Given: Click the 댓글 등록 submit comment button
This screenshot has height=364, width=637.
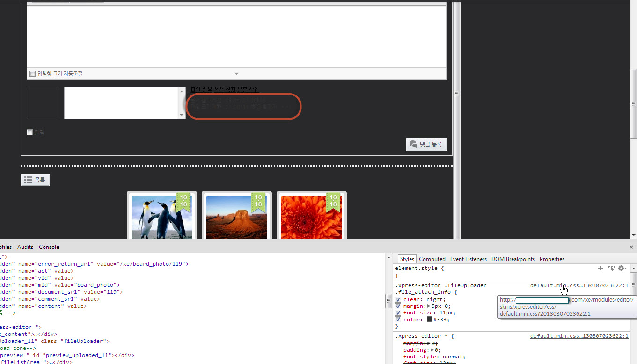Looking at the screenshot, I should [x=426, y=144].
